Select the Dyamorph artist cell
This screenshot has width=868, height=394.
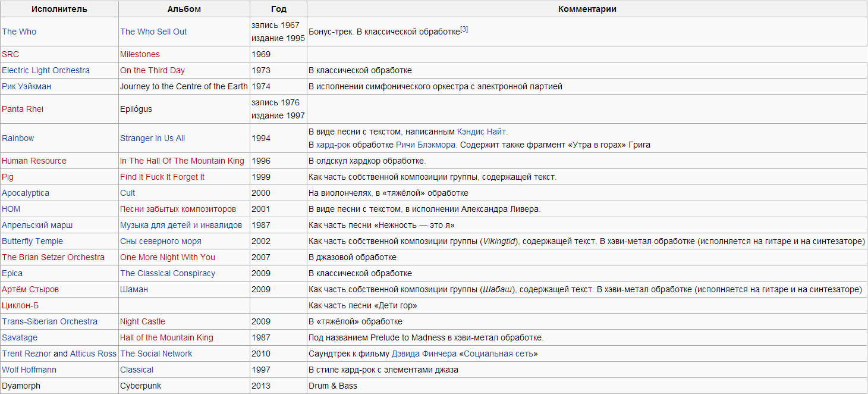[x=59, y=386]
